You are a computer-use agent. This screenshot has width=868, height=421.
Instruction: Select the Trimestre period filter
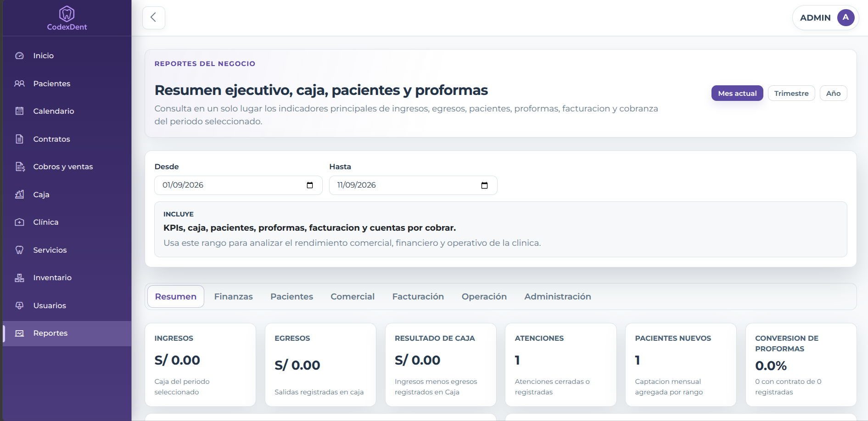pos(791,93)
